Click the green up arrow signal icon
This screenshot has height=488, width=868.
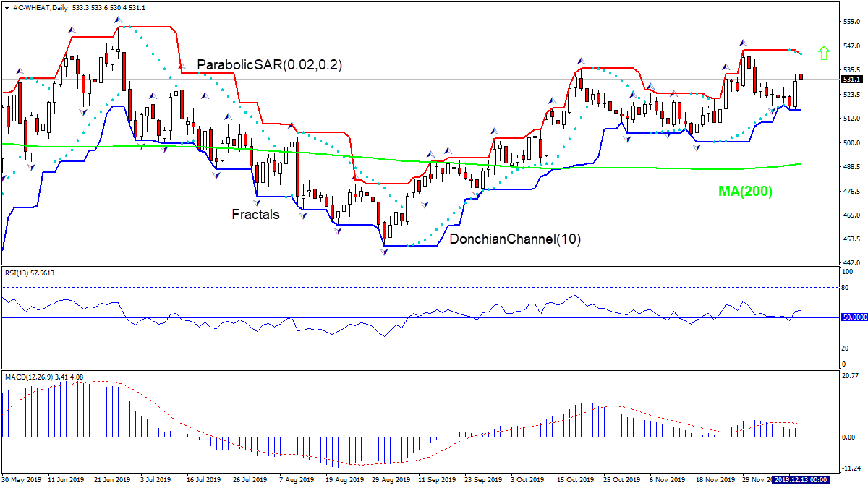[x=825, y=52]
